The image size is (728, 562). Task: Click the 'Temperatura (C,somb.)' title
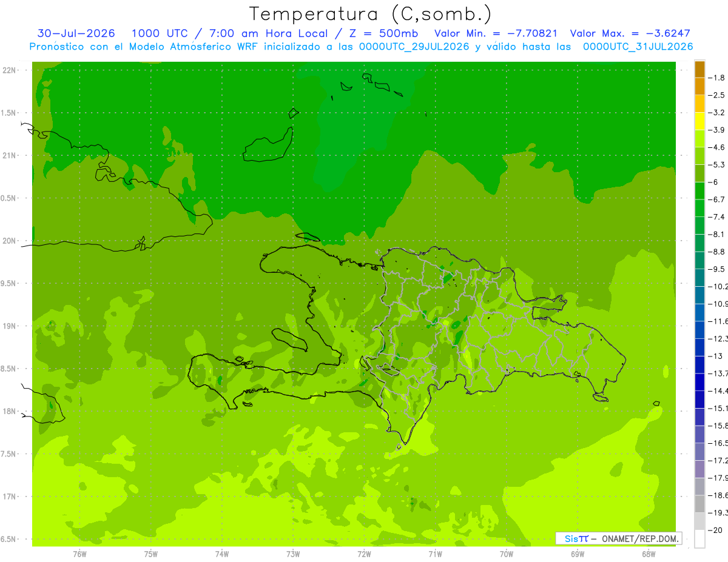click(x=371, y=14)
